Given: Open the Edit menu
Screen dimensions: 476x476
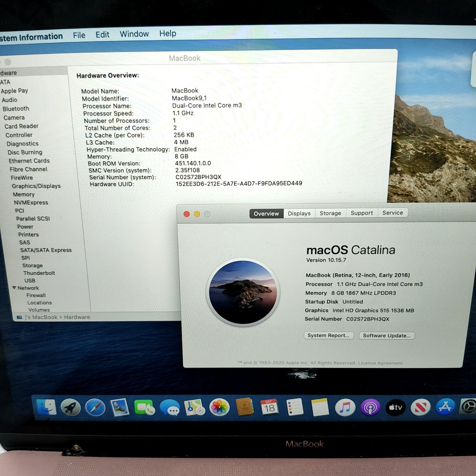Looking at the screenshot, I should (x=102, y=35).
